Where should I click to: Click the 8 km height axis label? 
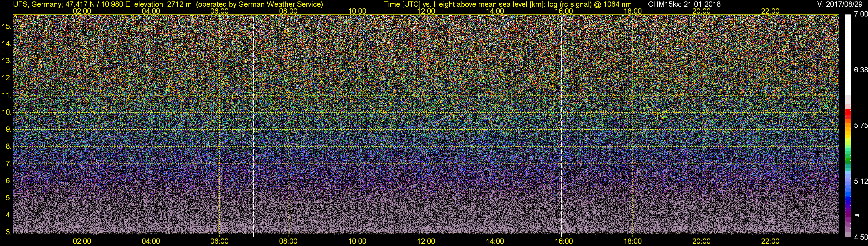(8, 147)
